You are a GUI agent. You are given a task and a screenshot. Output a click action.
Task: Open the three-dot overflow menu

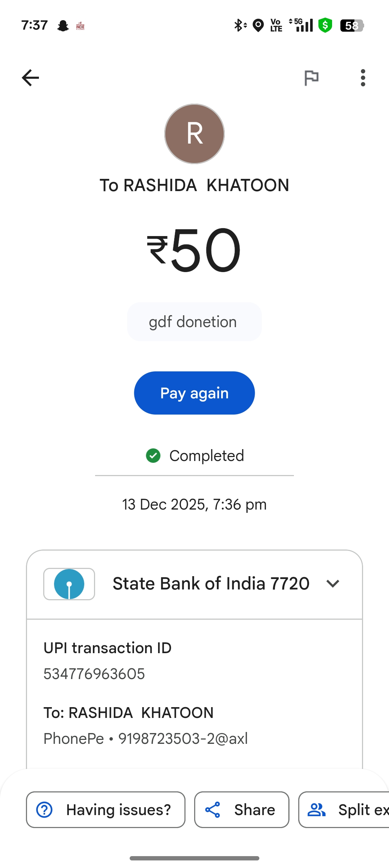pos(363,78)
